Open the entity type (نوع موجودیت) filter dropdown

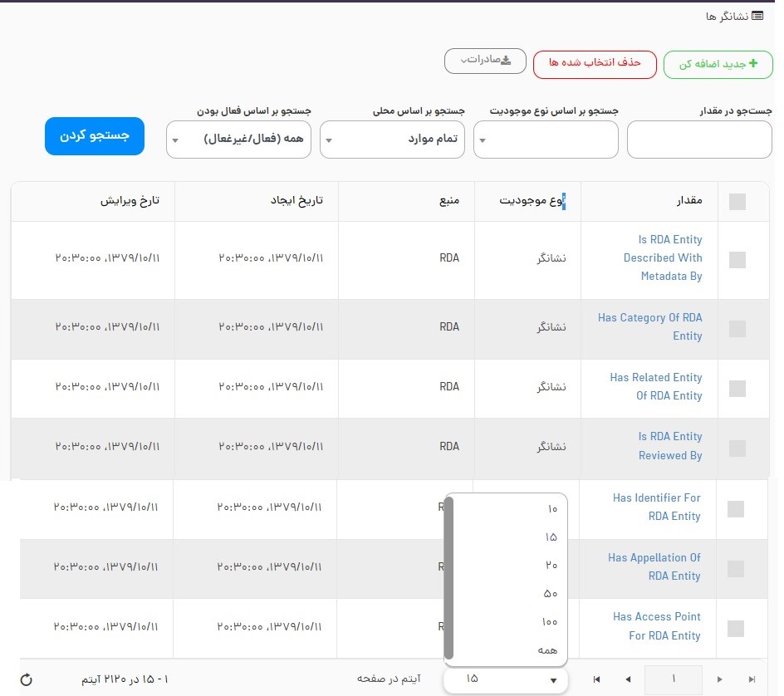(x=546, y=140)
